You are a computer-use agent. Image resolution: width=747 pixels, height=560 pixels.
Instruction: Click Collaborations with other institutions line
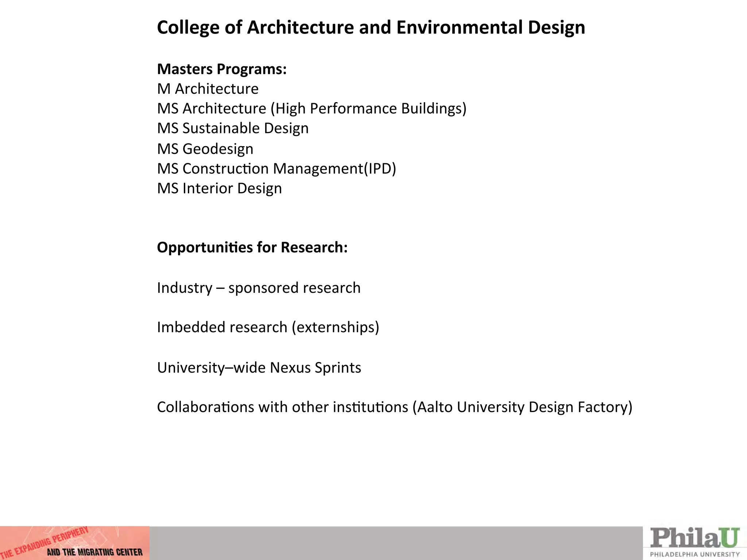395,407
